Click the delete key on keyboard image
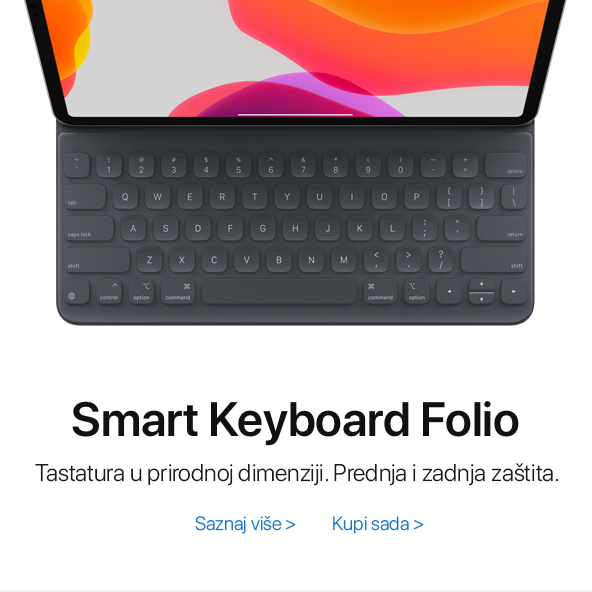Image resolution: width=592 pixels, height=592 pixels. click(506, 165)
